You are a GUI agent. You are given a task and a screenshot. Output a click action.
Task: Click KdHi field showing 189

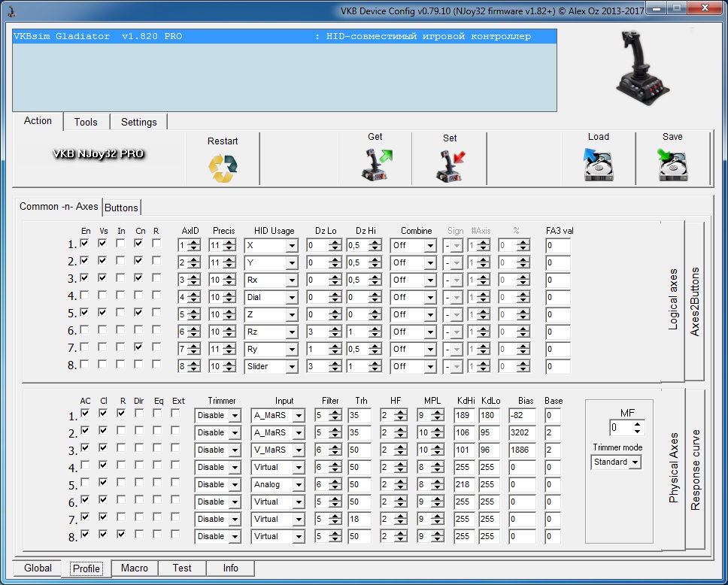pos(465,416)
